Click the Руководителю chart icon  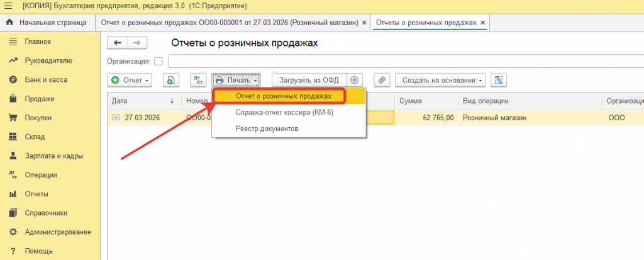(x=13, y=60)
